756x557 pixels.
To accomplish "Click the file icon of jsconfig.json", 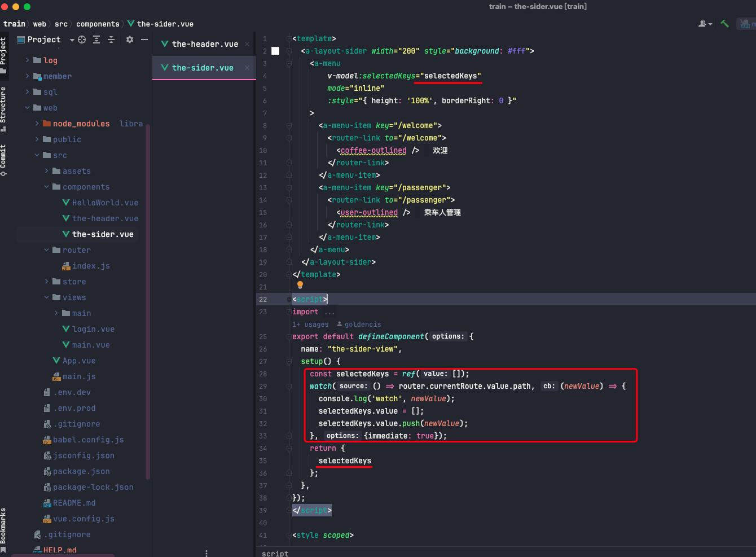I will click(x=47, y=455).
